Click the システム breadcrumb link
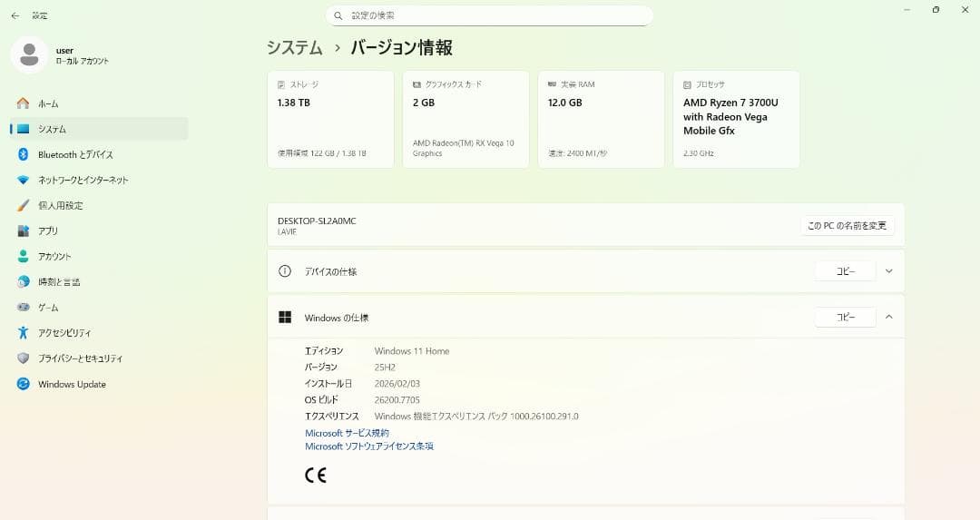Viewport: 980px width, 520px height. click(294, 47)
